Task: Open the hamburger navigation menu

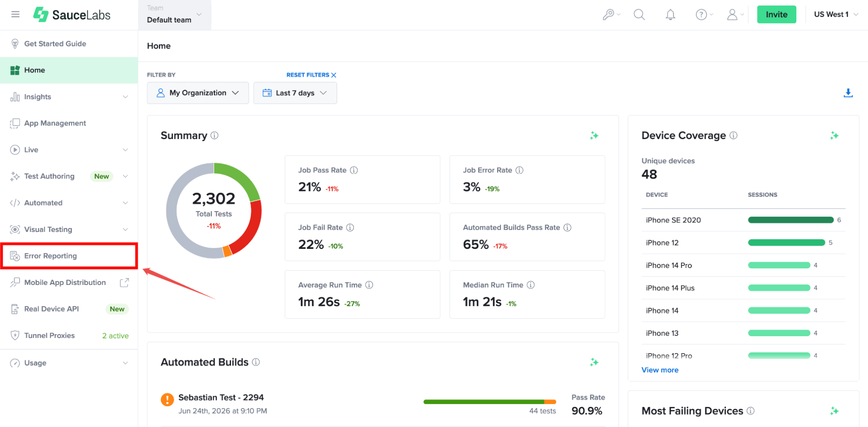Action: [15, 14]
